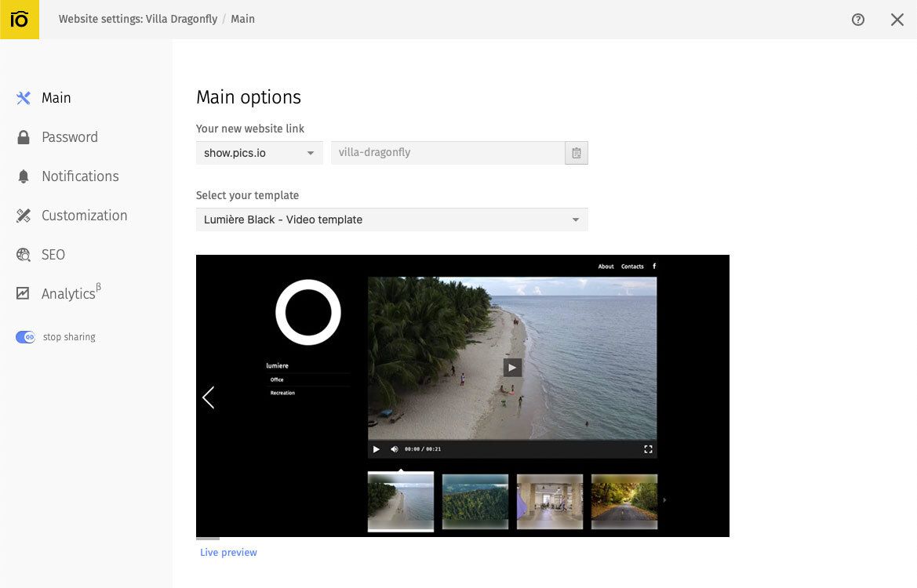Open the Password settings tab
The height and width of the screenshot is (588, 917).
tap(70, 137)
